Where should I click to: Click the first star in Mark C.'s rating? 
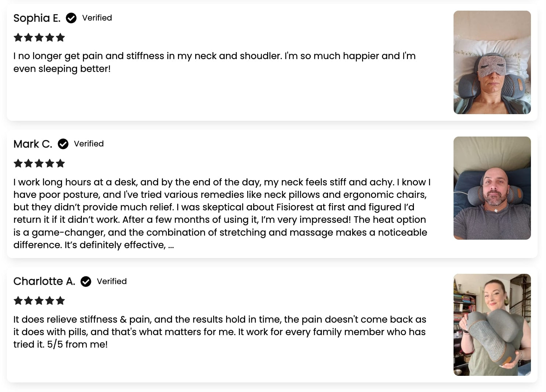coord(18,163)
